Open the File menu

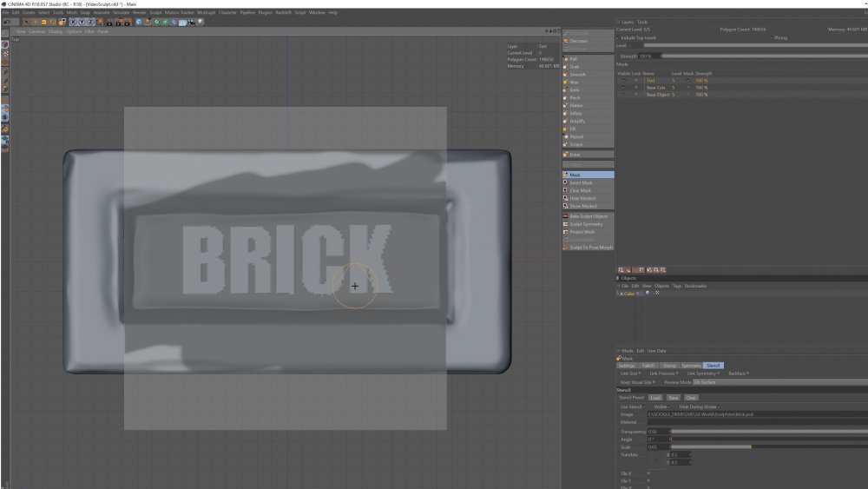tap(5, 12)
